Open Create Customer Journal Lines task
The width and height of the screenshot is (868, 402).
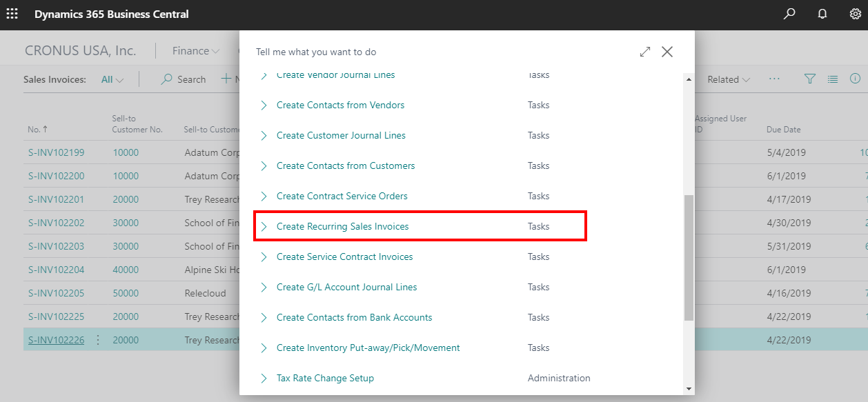(342, 135)
